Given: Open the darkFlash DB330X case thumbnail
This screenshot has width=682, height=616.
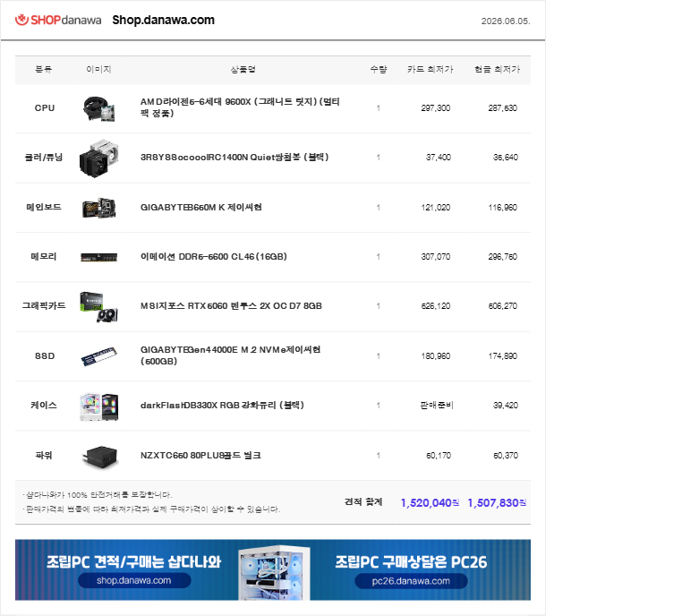Looking at the screenshot, I should pyautogui.click(x=99, y=406).
